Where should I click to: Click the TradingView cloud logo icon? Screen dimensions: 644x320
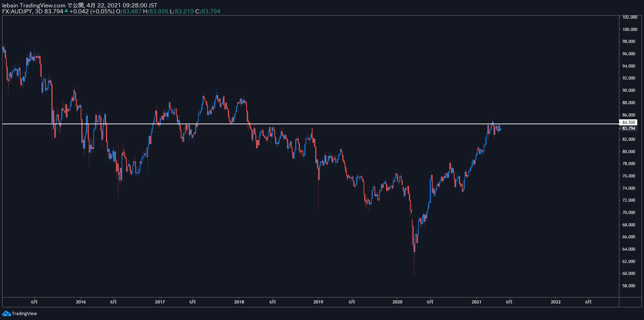click(6, 313)
